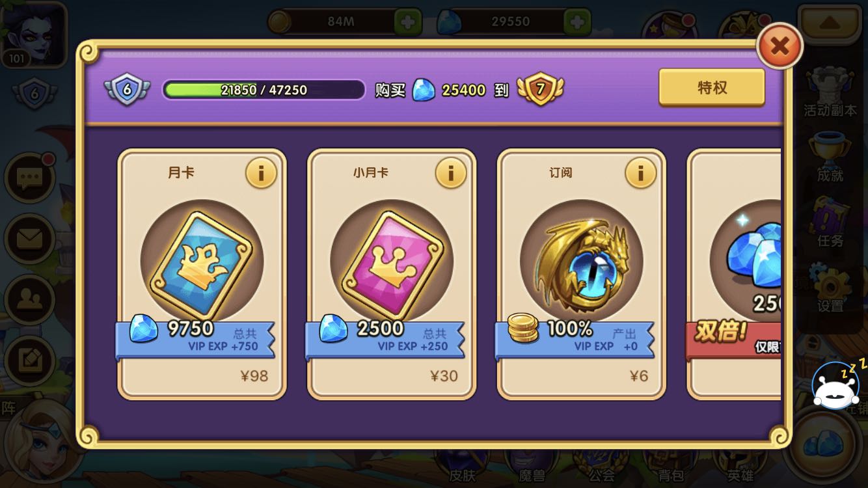Screen dimensions: 868x488
Task: Open the friends silhouette icon
Action: click(x=30, y=300)
